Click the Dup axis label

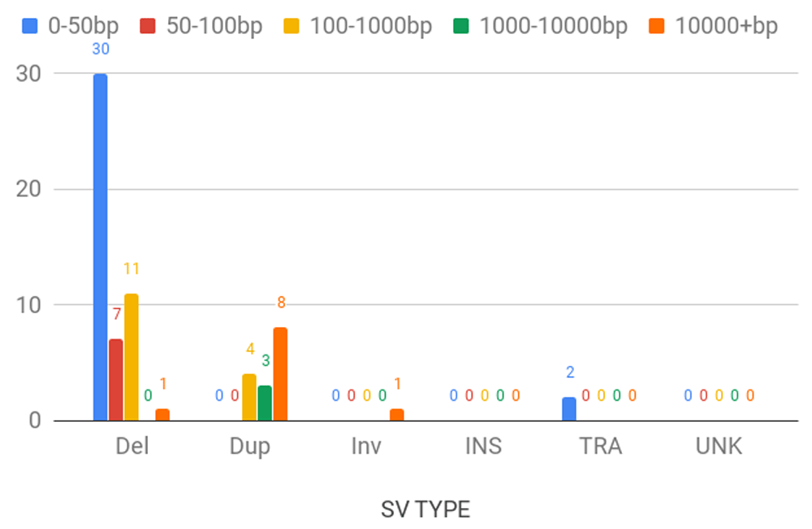[249, 447]
